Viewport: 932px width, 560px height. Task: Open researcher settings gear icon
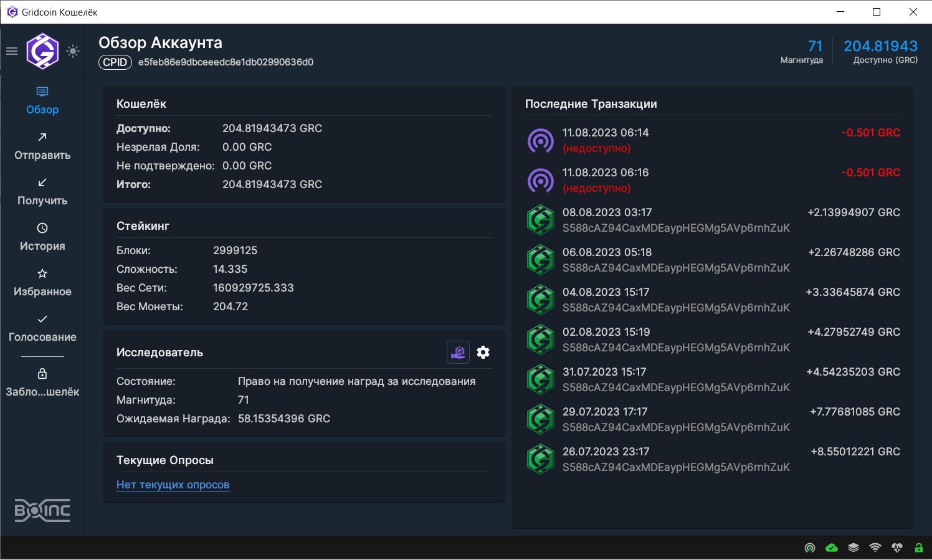coord(483,353)
